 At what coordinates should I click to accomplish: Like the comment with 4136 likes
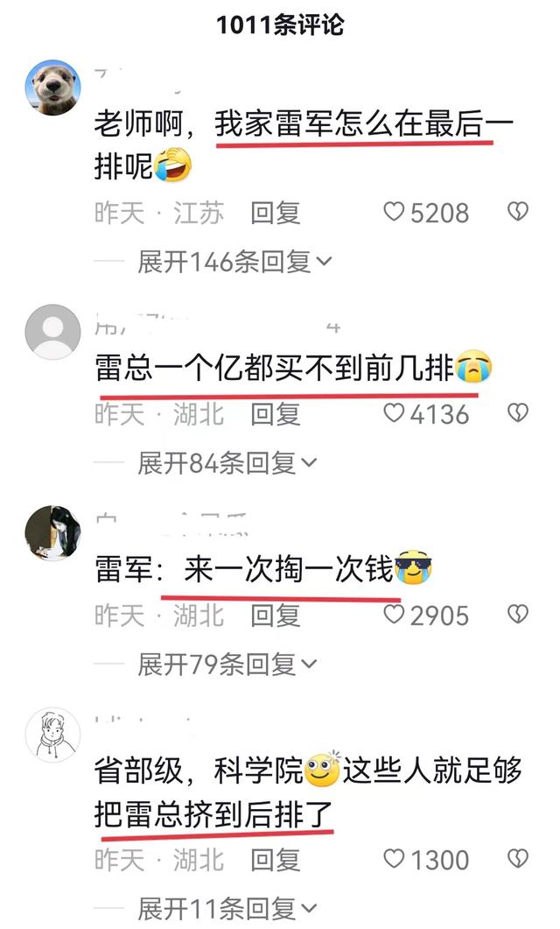pos(394,413)
